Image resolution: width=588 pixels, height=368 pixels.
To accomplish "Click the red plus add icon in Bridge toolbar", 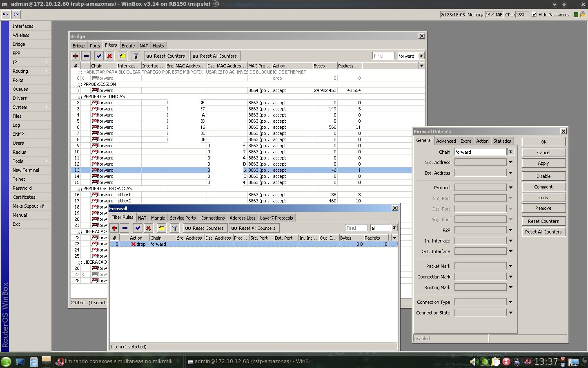I will [76, 56].
